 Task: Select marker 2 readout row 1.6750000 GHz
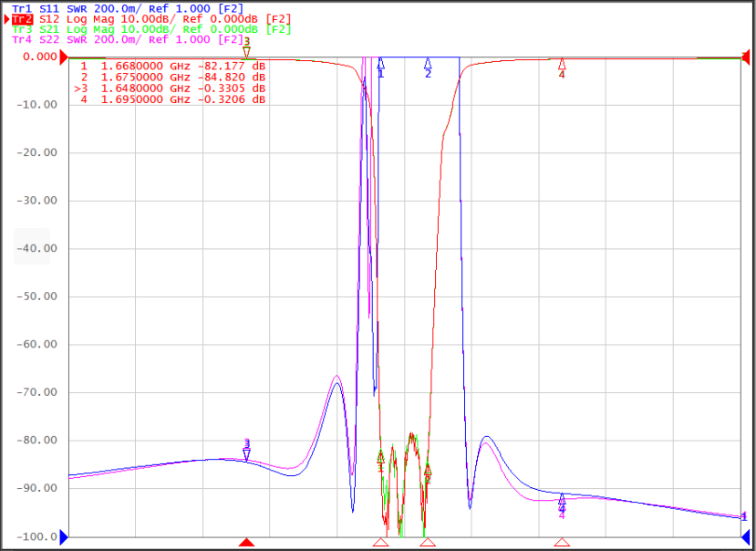click(x=172, y=78)
